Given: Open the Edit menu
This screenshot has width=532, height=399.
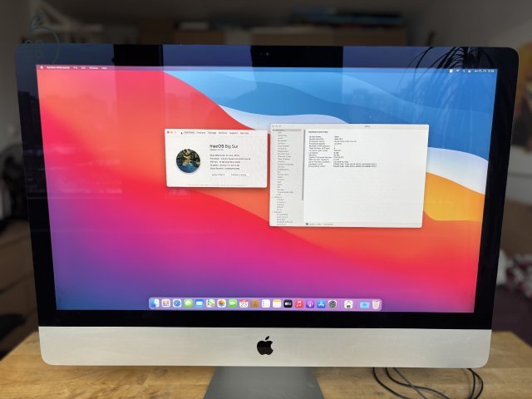Looking at the screenshot, I should [x=83, y=68].
